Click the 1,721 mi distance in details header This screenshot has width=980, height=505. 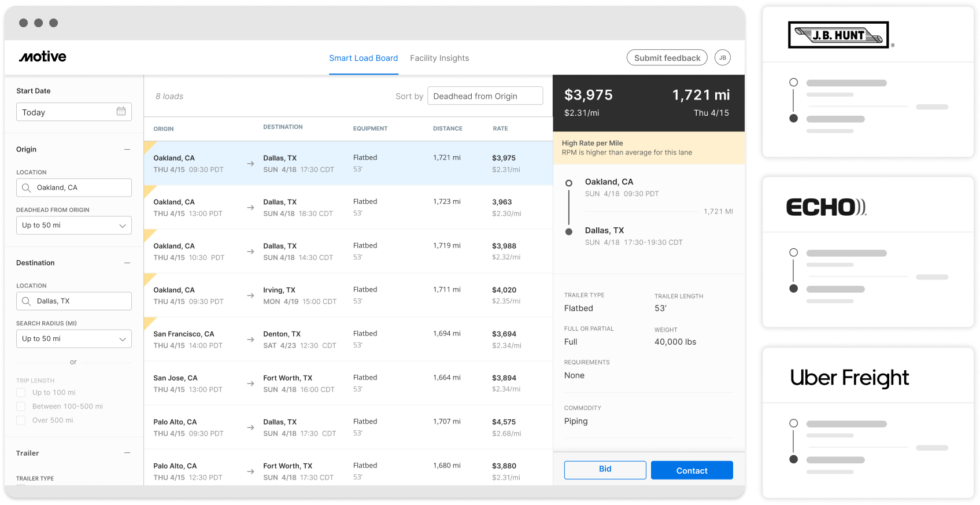701,95
